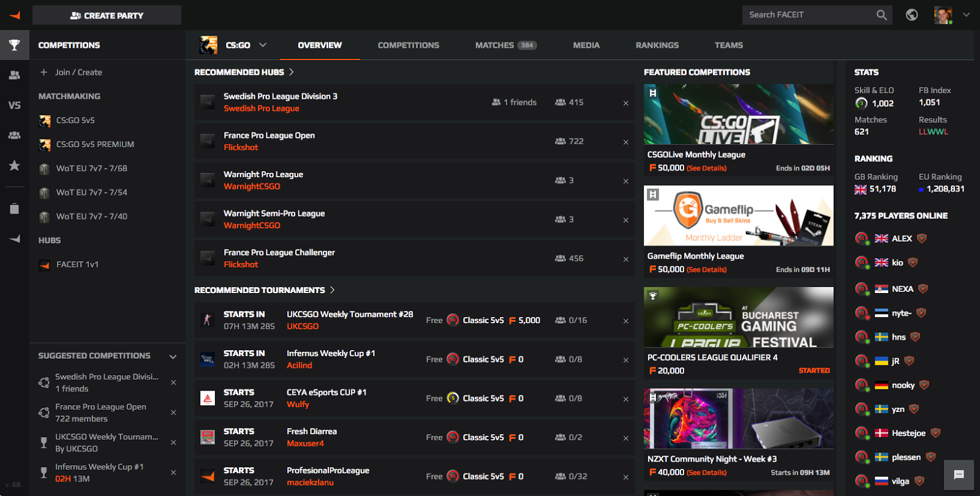980x496 pixels.
Task: Open the maciekzlanu organizer link
Action: 310,483
